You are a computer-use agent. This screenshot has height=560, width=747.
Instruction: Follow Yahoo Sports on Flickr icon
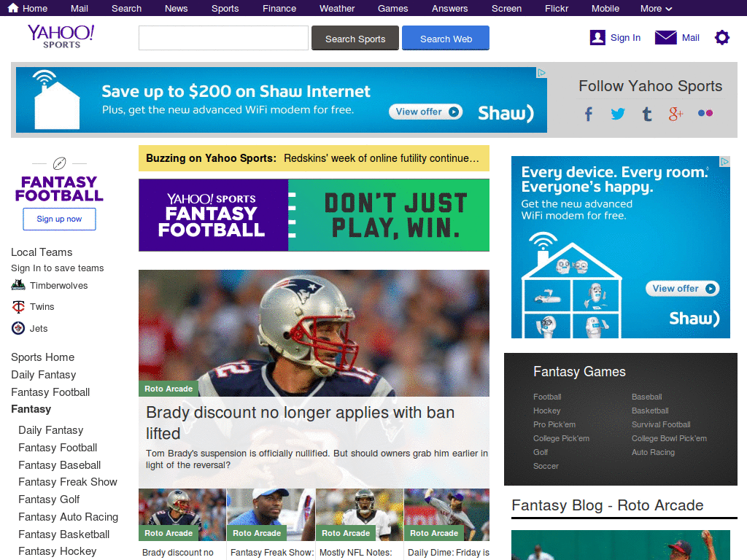click(x=705, y=113)
